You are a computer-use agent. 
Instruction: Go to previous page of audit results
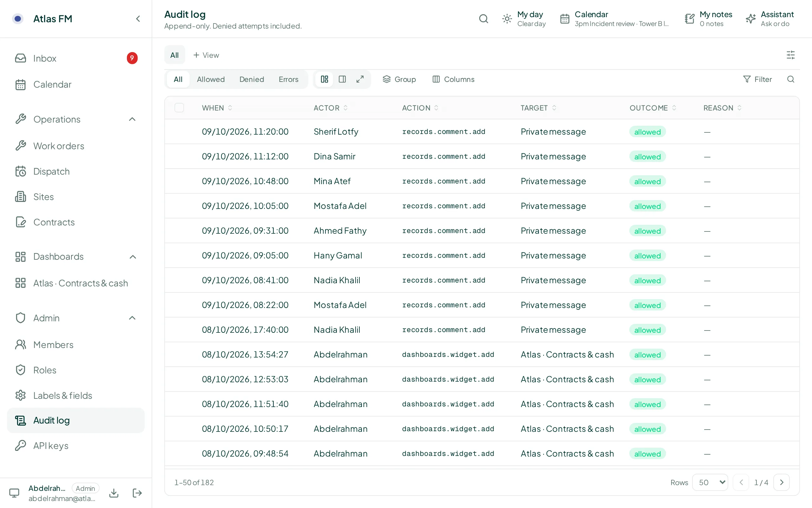(741, 483)
